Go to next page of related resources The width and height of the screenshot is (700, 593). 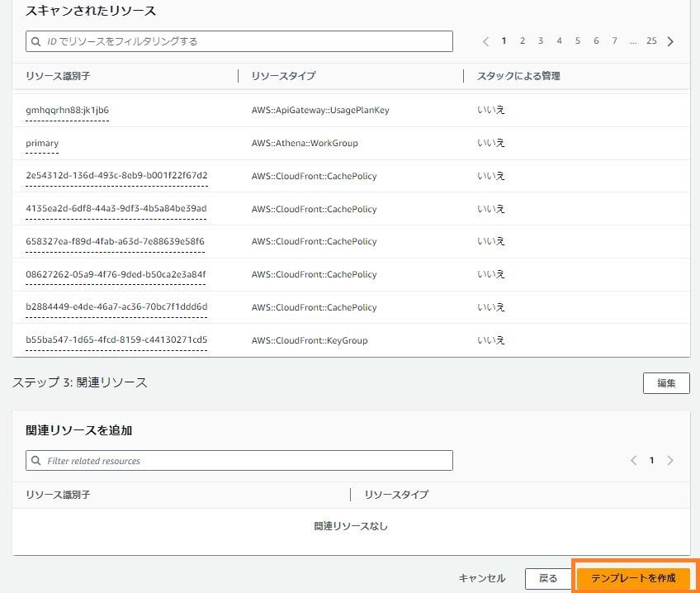[x=670, y=460]
